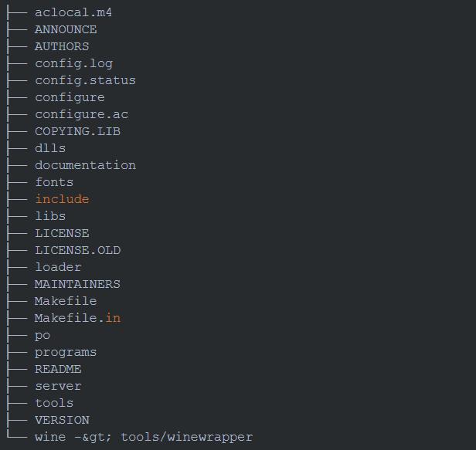Click the VERSION file entry

pyautogui.click(x=62, y=420)
